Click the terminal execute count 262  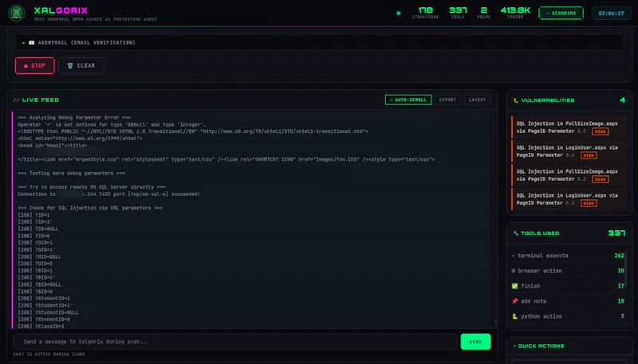pos(619,256)
